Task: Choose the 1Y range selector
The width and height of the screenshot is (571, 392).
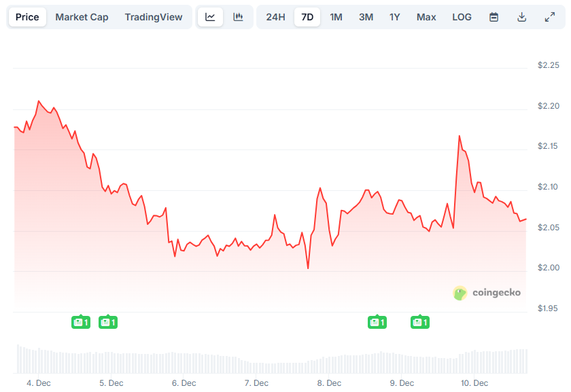Action: (395, 17)
